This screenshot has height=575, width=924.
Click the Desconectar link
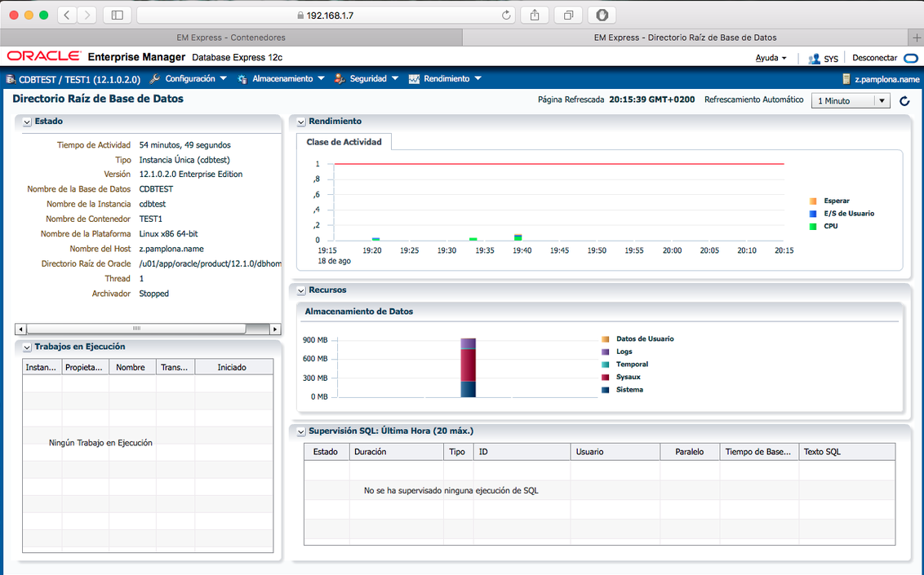874,58
